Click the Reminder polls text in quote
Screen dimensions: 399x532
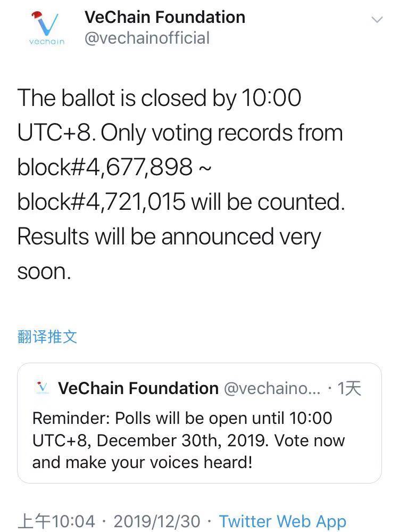pyautogui.click(x=188, y=440)
